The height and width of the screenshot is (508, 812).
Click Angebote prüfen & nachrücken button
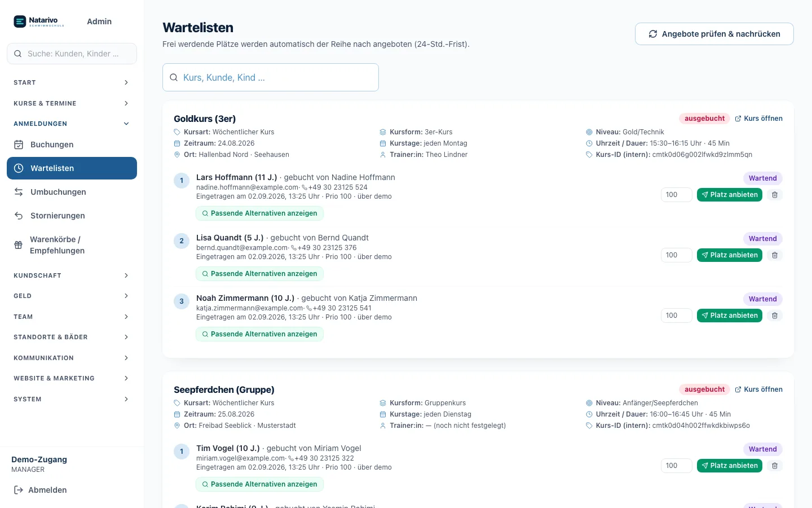click(x=714, y=34)
